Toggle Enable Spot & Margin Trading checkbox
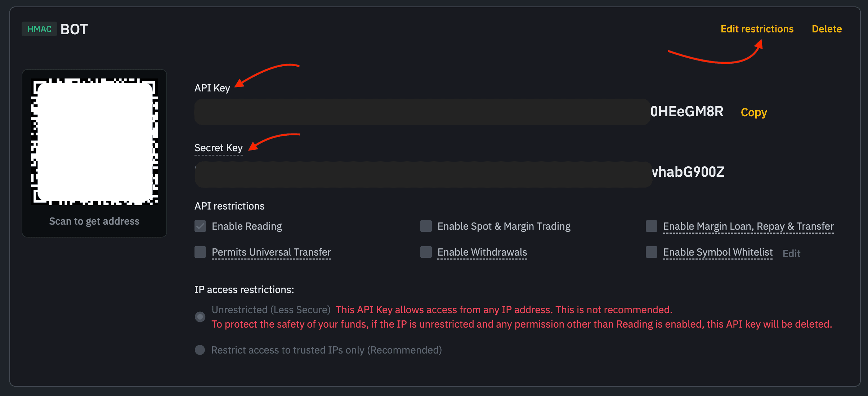The width and height of the screenshot is (868, 396). tap(426, 226)
